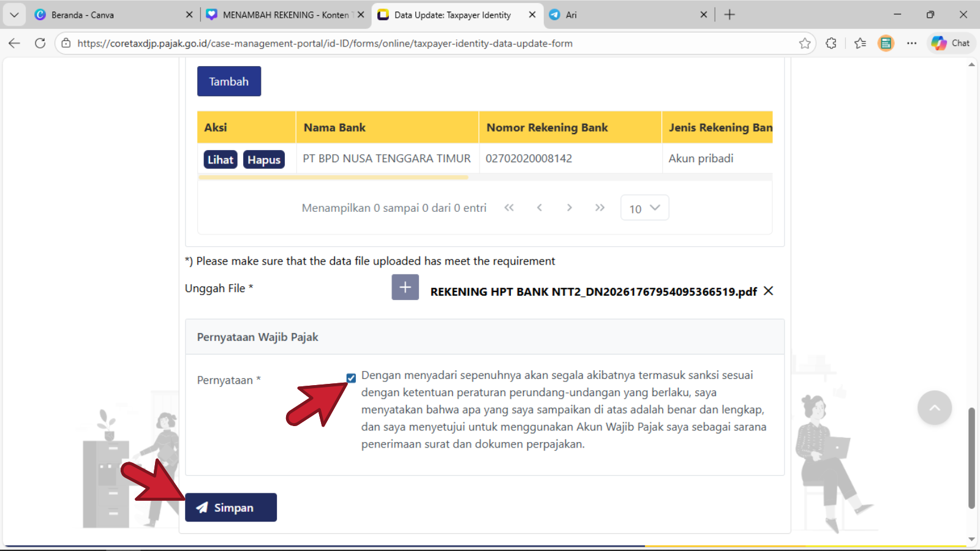Click the Simpan button

click(231, 508)
